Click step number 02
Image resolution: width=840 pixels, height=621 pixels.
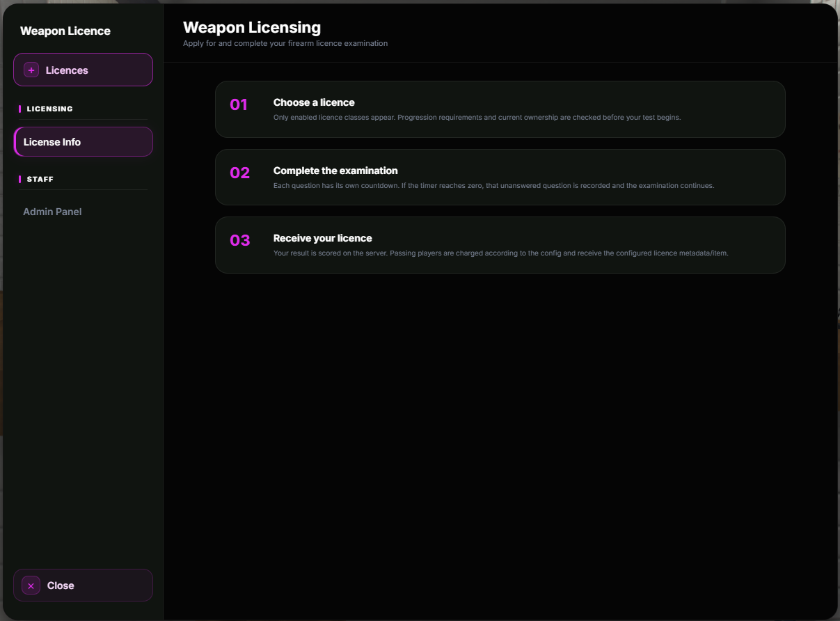click(x=240, y=173)
